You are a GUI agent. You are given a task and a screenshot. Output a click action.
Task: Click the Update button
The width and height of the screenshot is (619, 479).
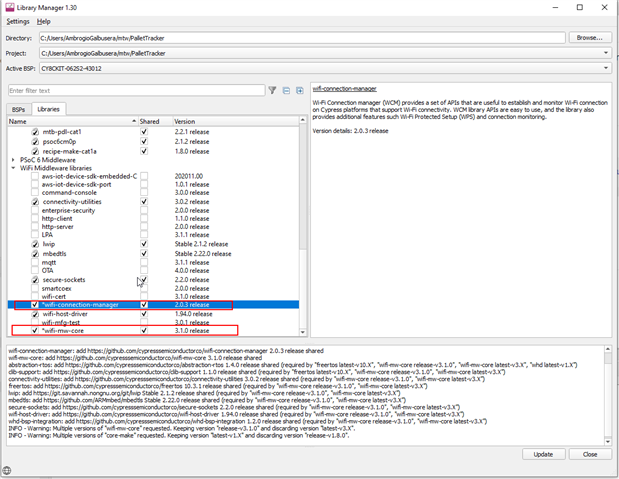click(543, 454)
